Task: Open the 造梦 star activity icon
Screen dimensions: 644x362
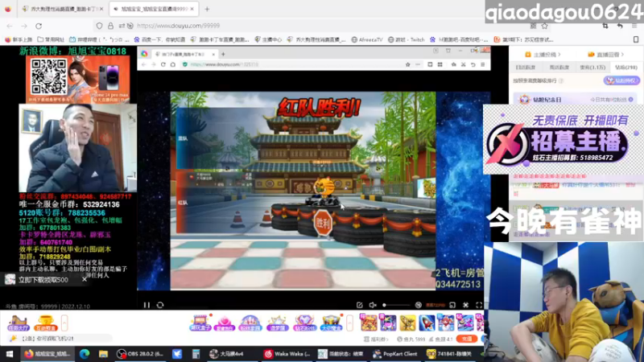Action: 277,323
